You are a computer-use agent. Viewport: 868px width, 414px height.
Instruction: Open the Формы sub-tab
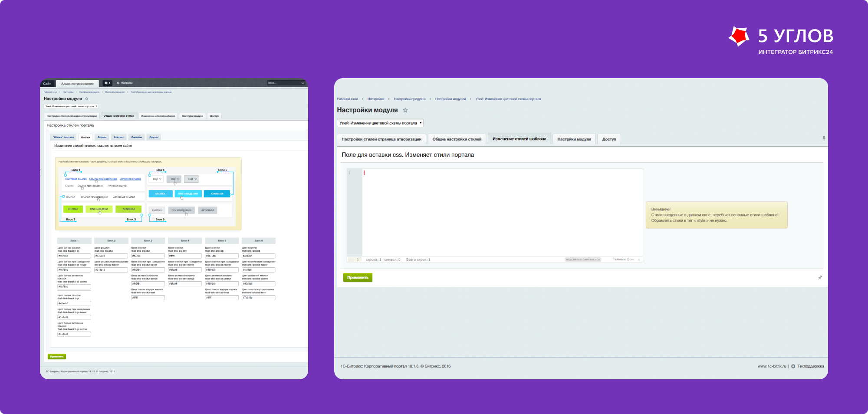102,137
